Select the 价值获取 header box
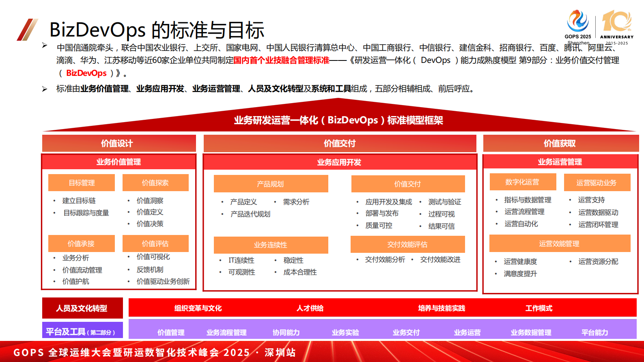 (561, 143)
